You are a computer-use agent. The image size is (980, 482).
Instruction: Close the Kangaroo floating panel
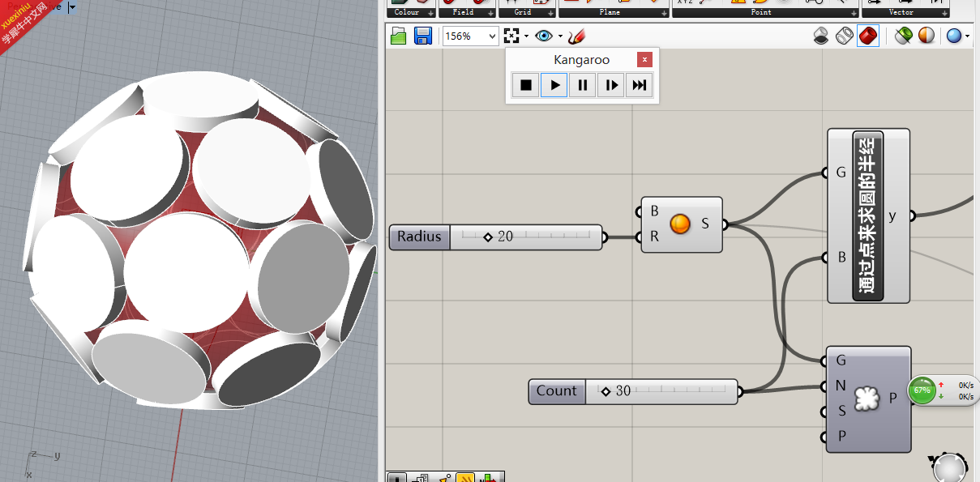click(644, 59)
